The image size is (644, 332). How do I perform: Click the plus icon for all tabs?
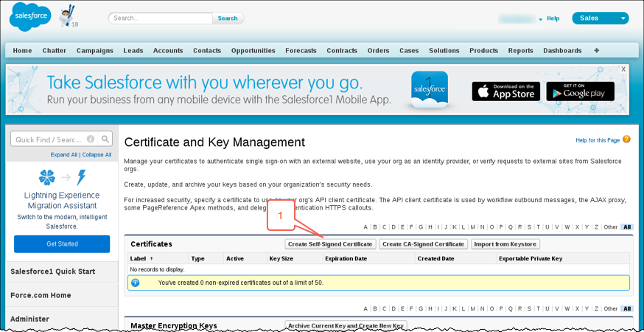point(596,51)
